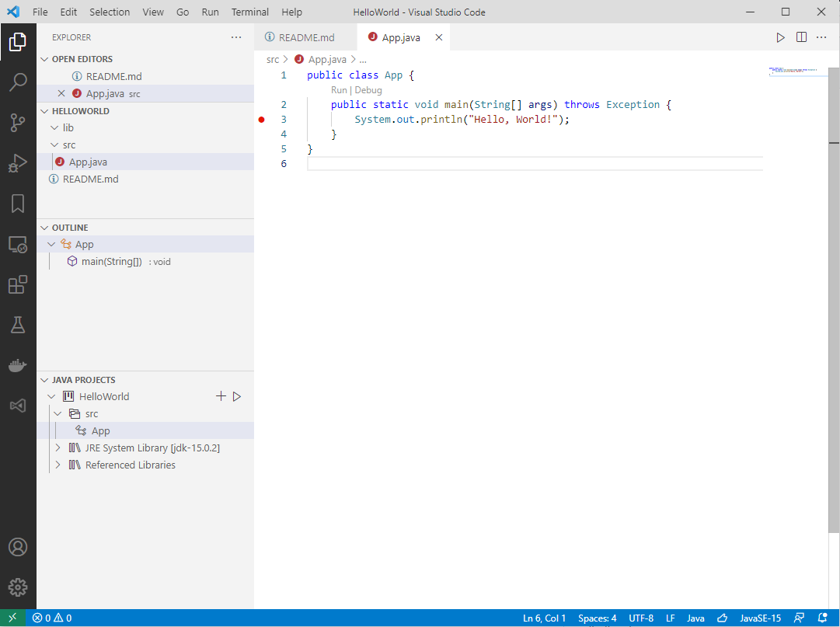Open the Run and Debug view
840x627 pixels.
[18, 163]
